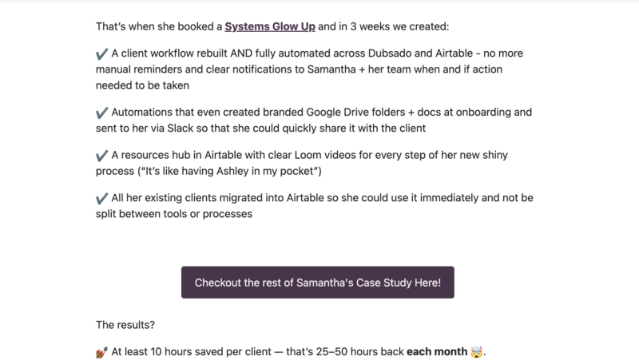
Task: Click the emoji before "At least 10 hours"
Action: tap(101, 351)
